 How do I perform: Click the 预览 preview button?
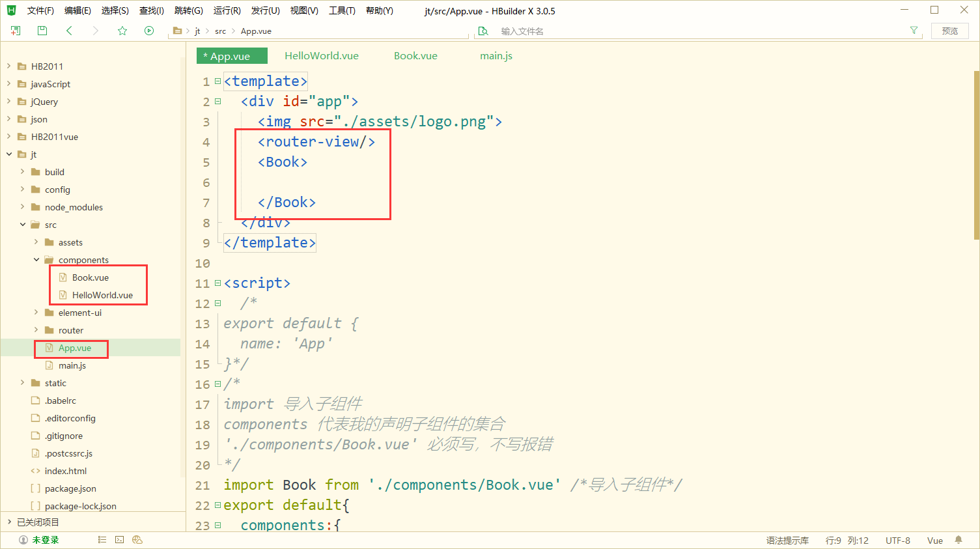click(x=949, y=30)
